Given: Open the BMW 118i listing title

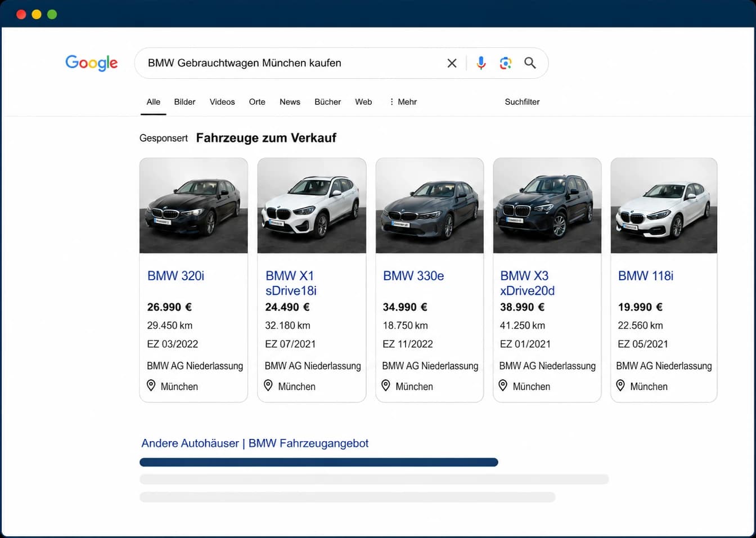Looking at the screenshot, I should click(646, 276).
